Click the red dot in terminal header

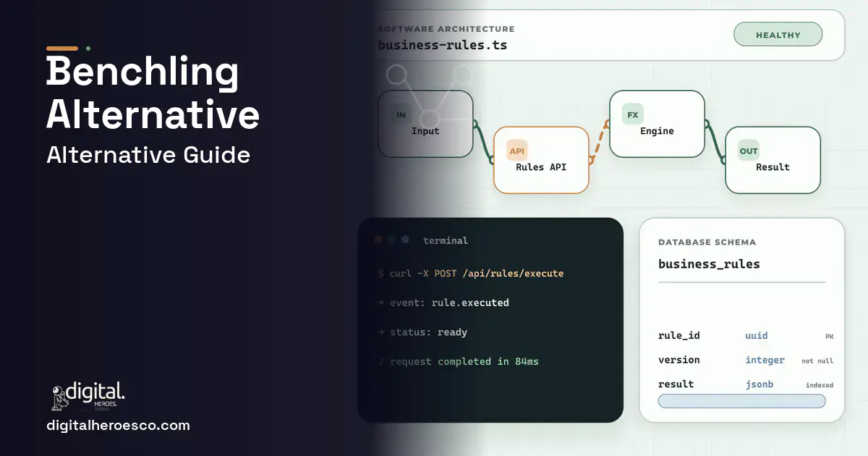[x=378, y=240]
